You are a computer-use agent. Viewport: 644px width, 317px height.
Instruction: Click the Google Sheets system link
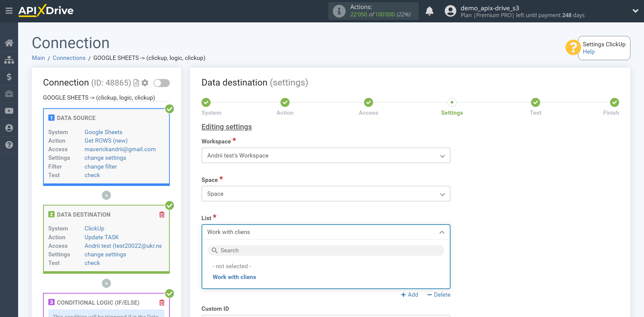(103, 132)
